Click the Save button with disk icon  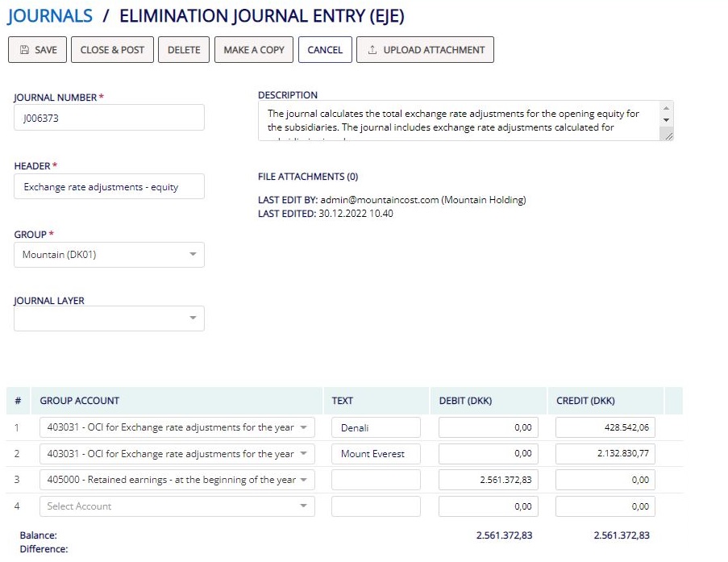(x=38, y=50)
